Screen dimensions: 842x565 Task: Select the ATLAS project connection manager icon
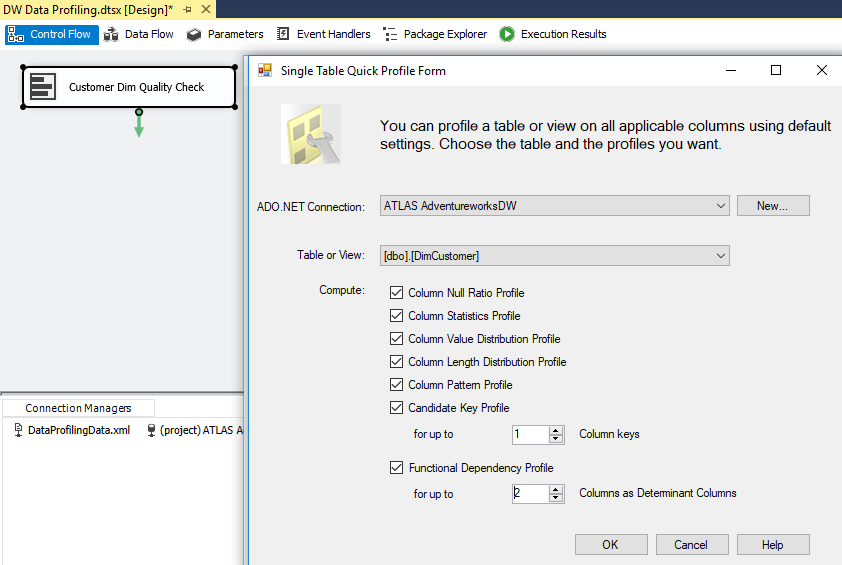(x=151, y=430)
